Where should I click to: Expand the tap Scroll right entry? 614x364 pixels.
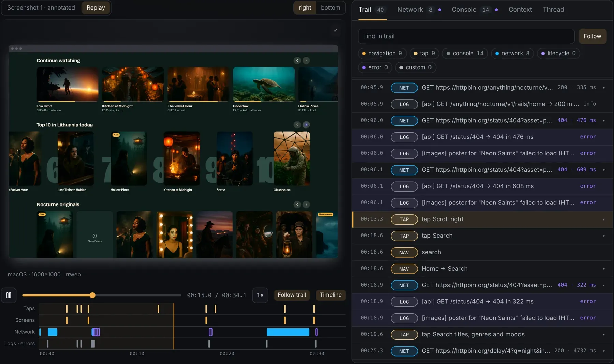pos(604,219)
